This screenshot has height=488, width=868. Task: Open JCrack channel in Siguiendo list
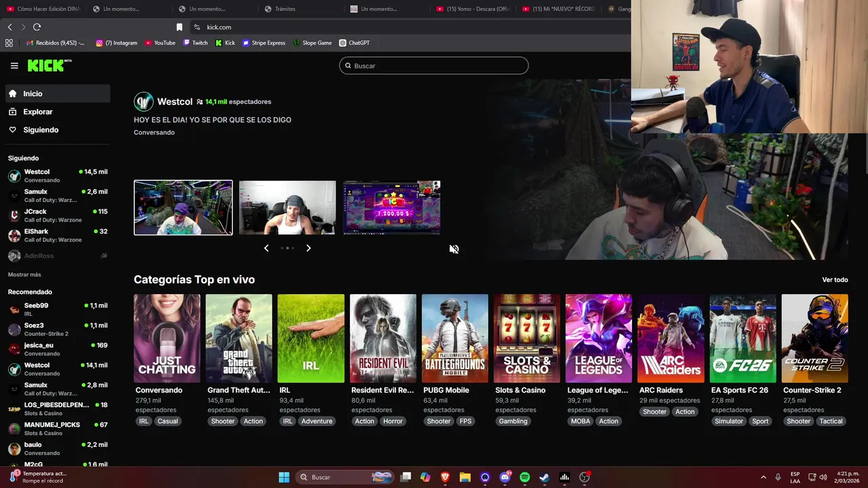[x=58, y=216]
